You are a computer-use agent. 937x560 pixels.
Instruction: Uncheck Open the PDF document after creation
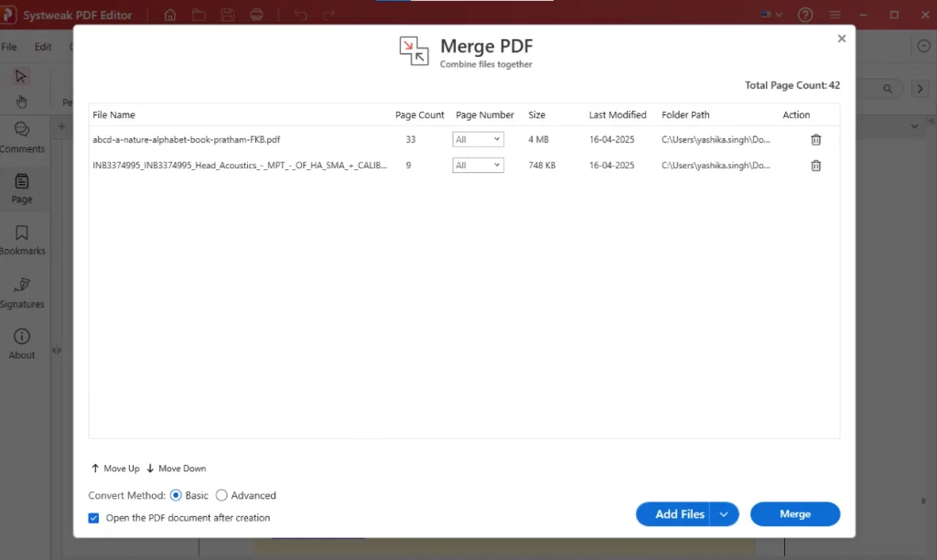coord(93,517)
